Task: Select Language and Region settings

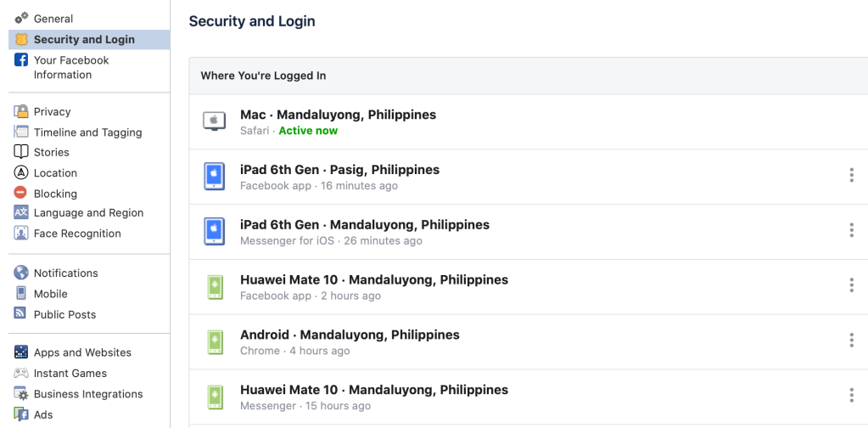Action: [88, 213]
